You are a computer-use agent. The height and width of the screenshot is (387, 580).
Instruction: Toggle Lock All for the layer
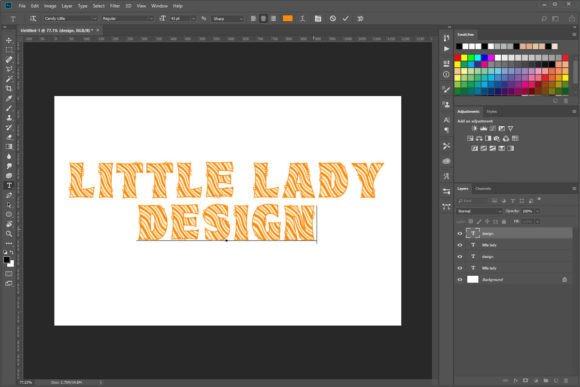point(503,221)
